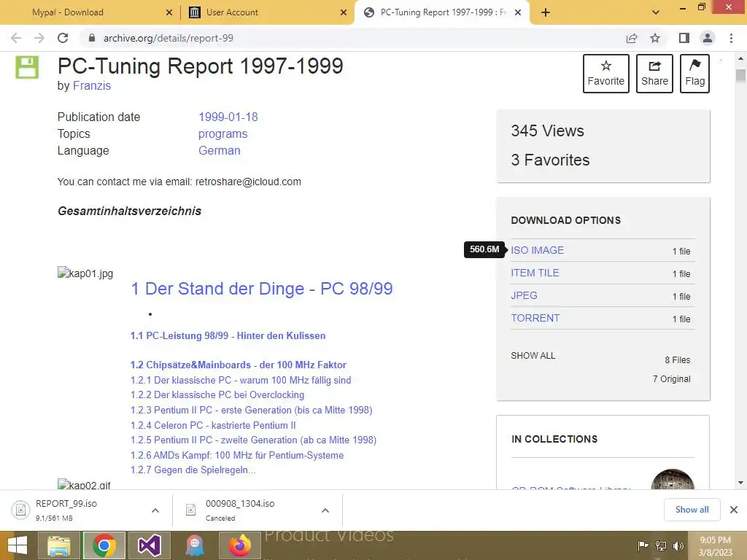The height and width of the screenshot is (560, 747).
Task: Click page vertical scrollbar thumb
Action: pos(740,76)
